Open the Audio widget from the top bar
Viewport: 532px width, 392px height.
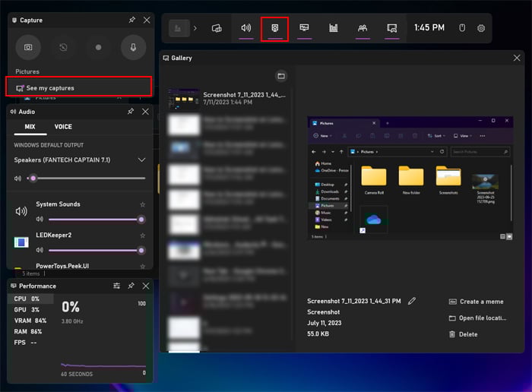tap(246, 28)
